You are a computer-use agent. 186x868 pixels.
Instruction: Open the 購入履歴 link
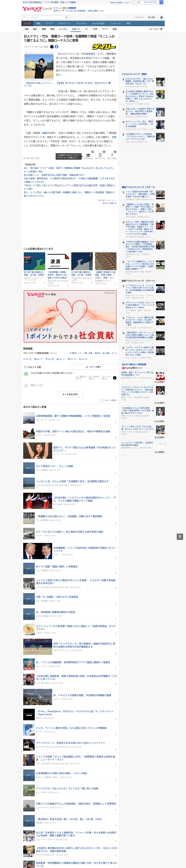click(152, 17)
